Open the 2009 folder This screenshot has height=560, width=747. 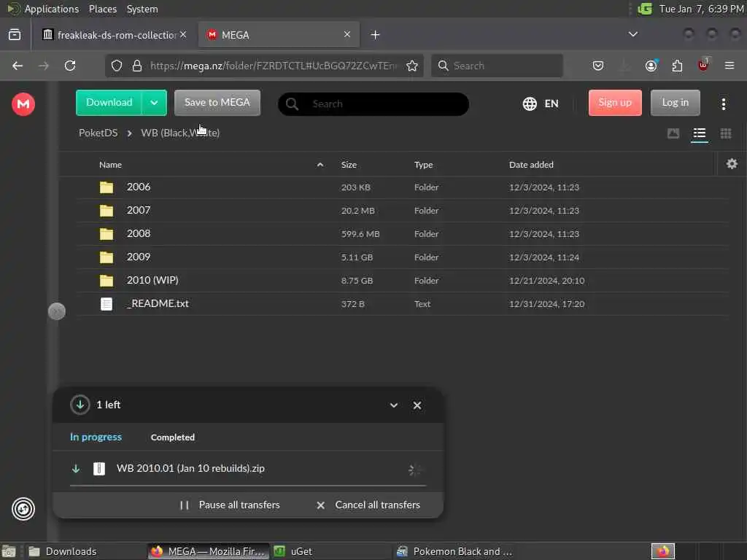(x=403, y=257)
